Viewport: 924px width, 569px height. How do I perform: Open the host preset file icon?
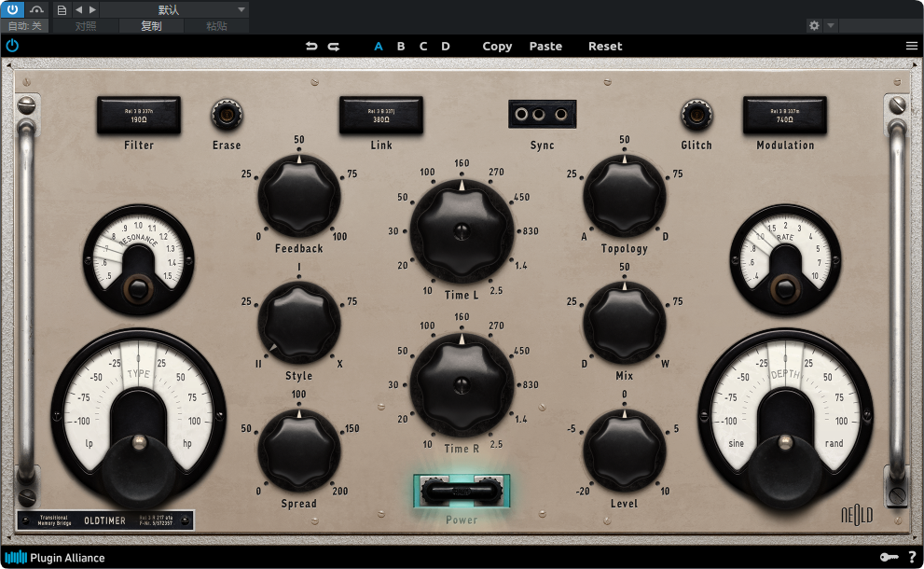click(x=62, y=10)
